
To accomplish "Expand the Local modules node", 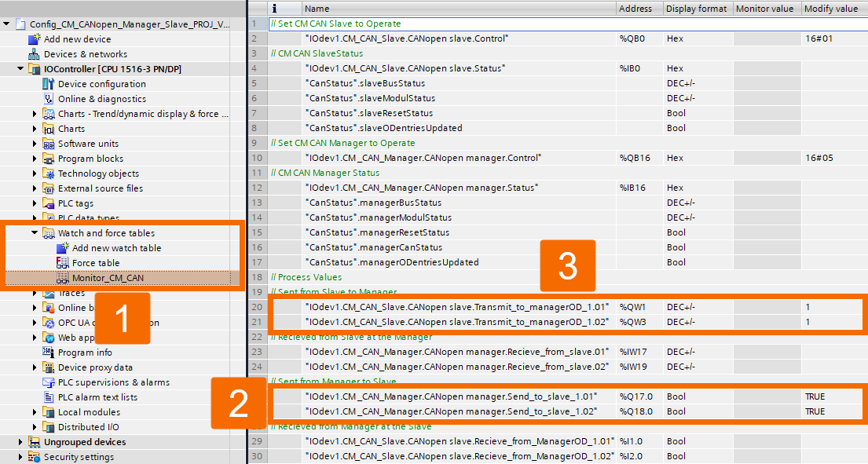I will pyautogui.click(x=35, y=412).
